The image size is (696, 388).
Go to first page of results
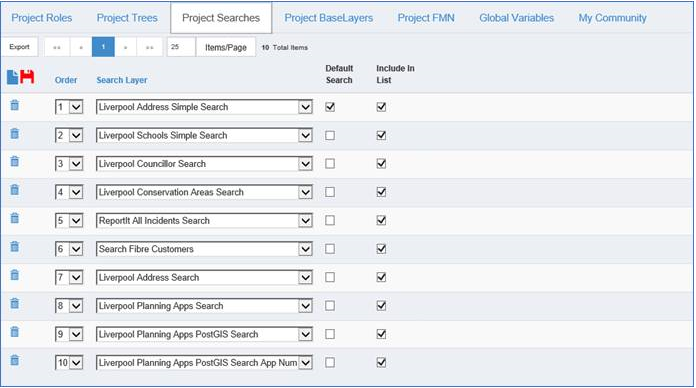pos(57,47)
